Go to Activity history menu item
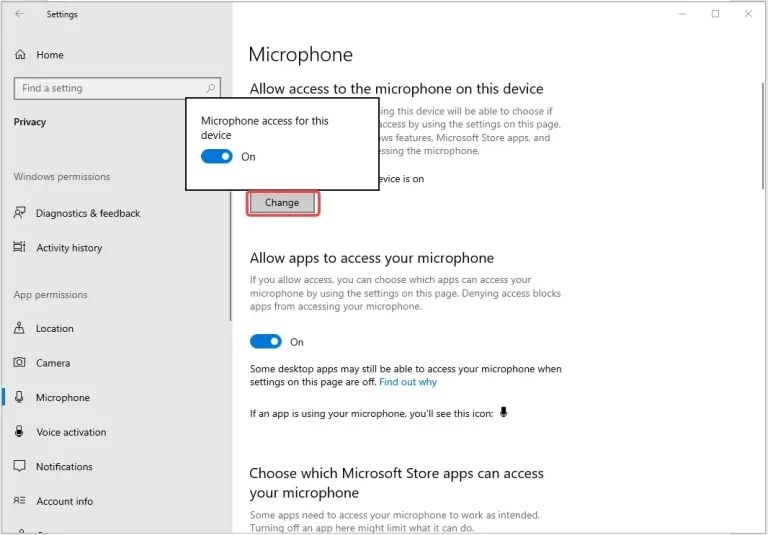 click(69, 248)
